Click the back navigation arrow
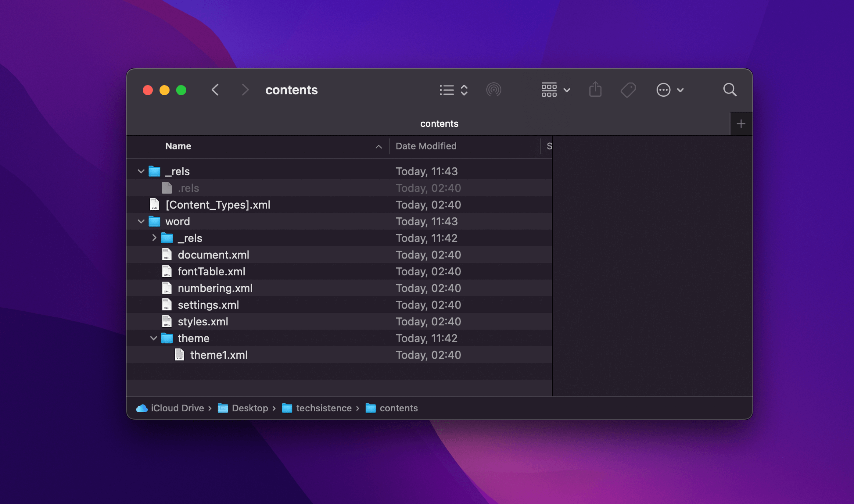This screenshot has width=854, height=504. click(215, 90)
